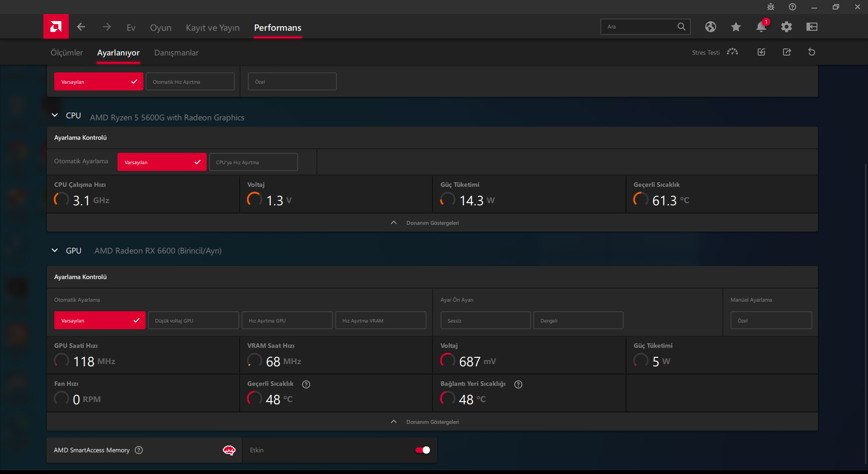Screen dimensions: 868x474
Task: Click GPU Saati Hızı 118 MHz value
Action: [94, 361]
